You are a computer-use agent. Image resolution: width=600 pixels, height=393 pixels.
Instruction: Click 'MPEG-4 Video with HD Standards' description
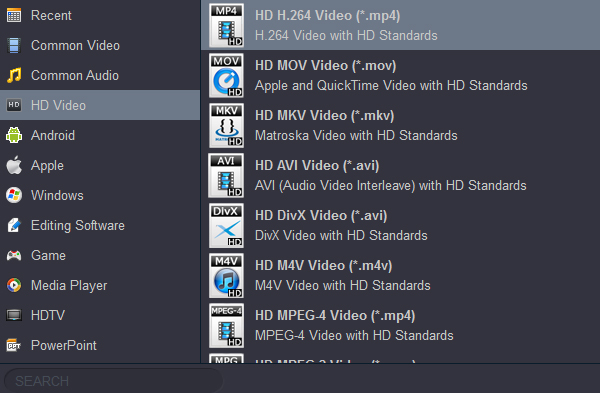pyautogui.click(x=354, y=336)
